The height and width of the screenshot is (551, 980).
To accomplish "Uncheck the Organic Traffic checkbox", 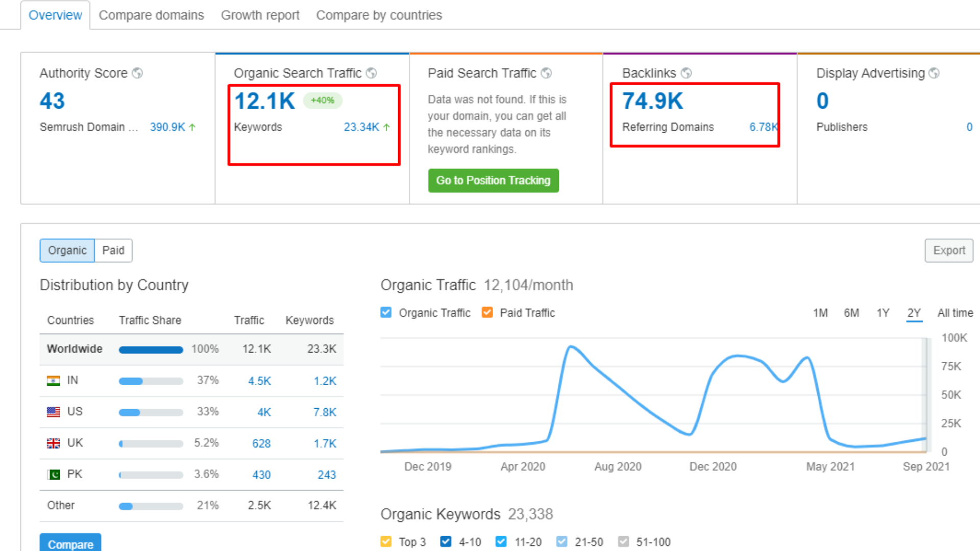I will pos(386,313).
